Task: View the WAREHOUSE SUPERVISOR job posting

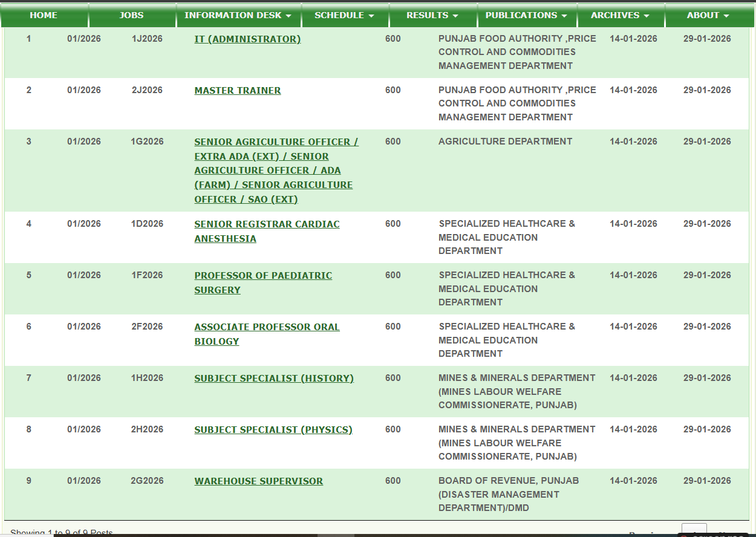Action: click(x=258, y=480)
